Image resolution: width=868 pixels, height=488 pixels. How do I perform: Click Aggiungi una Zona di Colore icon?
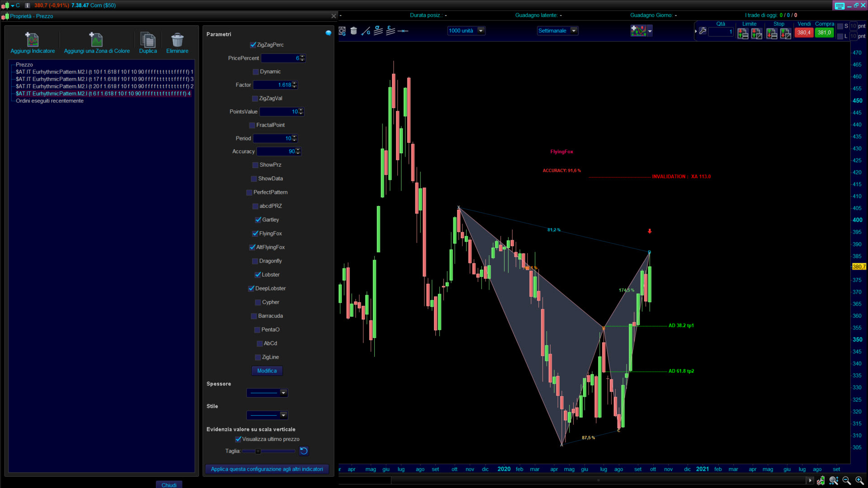point(96,40)
